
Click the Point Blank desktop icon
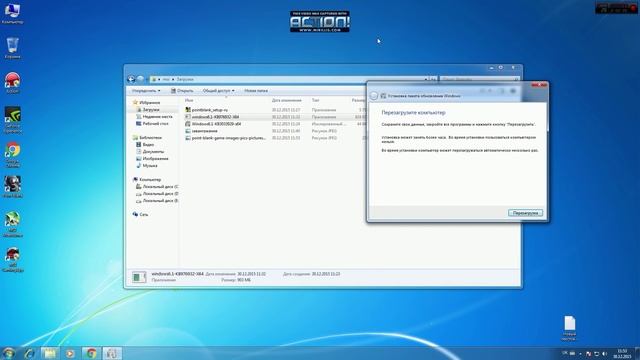(x=12, y=187)
